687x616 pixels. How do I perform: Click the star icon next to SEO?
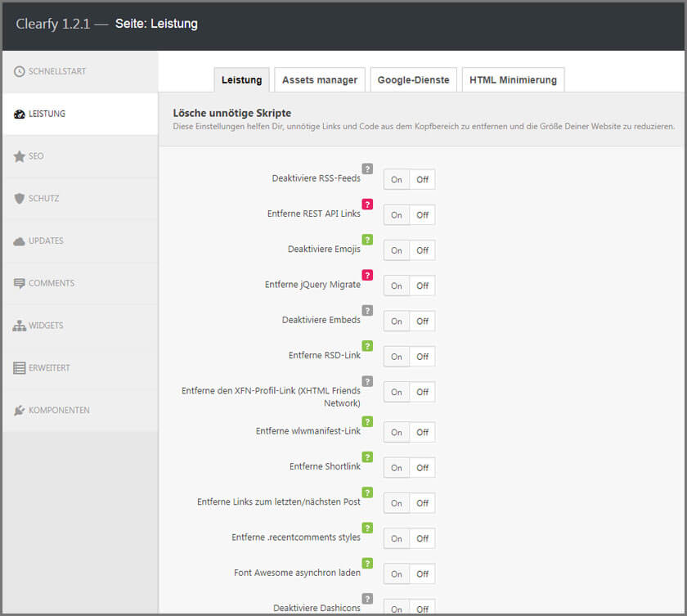[20, 156]
